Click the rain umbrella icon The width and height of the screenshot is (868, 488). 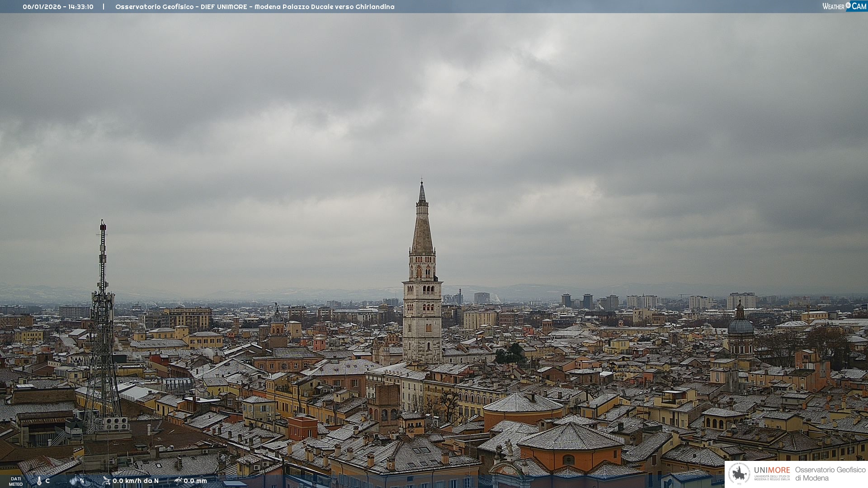178,481
